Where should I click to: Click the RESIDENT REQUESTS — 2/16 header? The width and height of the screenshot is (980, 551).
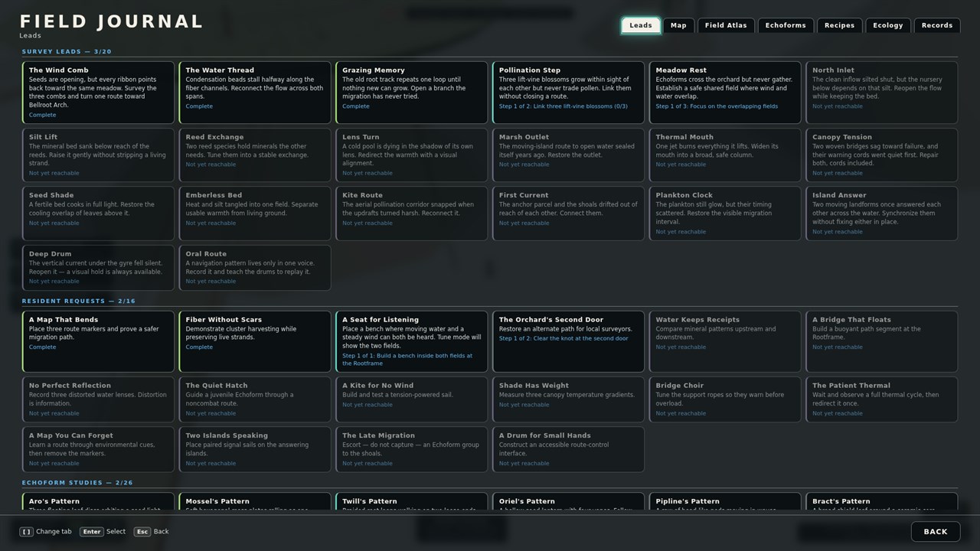pos(79,302)
